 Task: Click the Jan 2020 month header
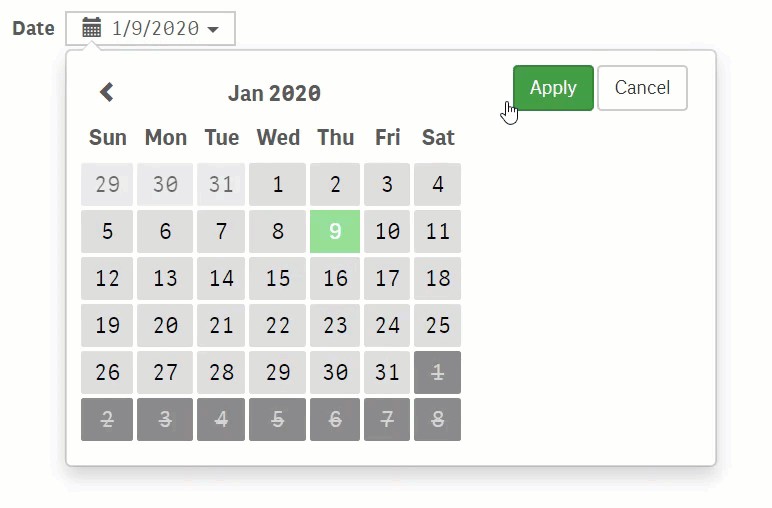(x=274, y=93)
